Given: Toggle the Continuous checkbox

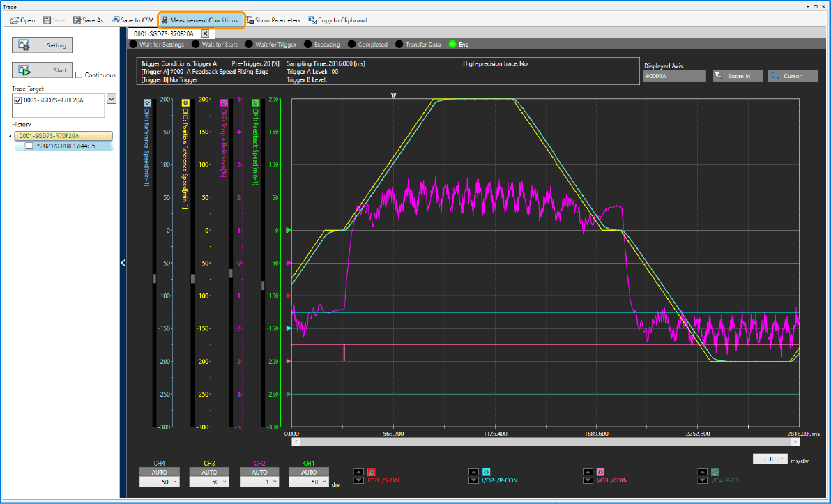Looking at the screenshot, I should coord(79,75).
